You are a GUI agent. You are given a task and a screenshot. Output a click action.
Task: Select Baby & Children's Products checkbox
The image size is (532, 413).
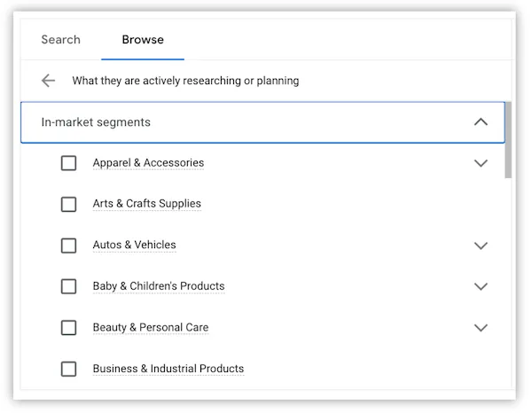[x=68, y=286]
